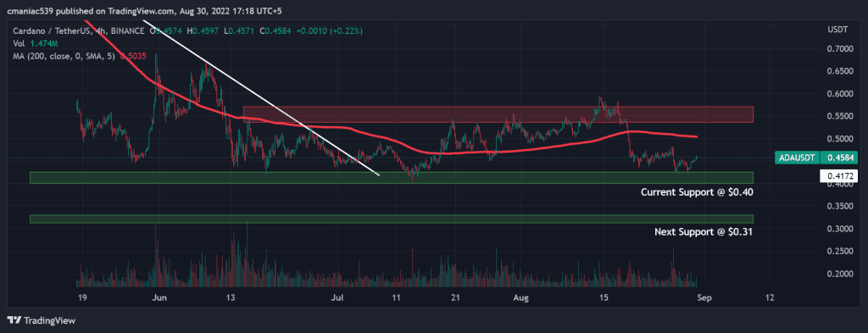Click the 0.6000 price axis label

pos(839,94)
